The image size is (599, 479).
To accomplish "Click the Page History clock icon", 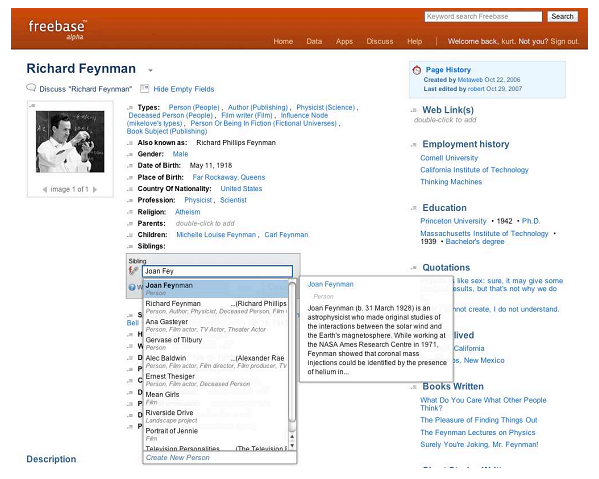I will pos(417,70).
